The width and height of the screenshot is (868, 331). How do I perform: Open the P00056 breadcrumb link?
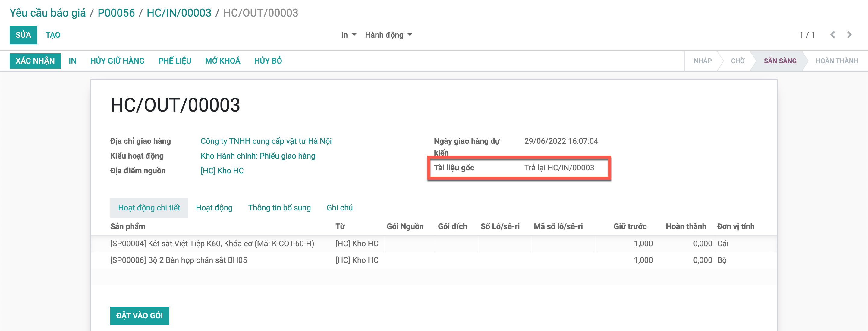(116, 13)
